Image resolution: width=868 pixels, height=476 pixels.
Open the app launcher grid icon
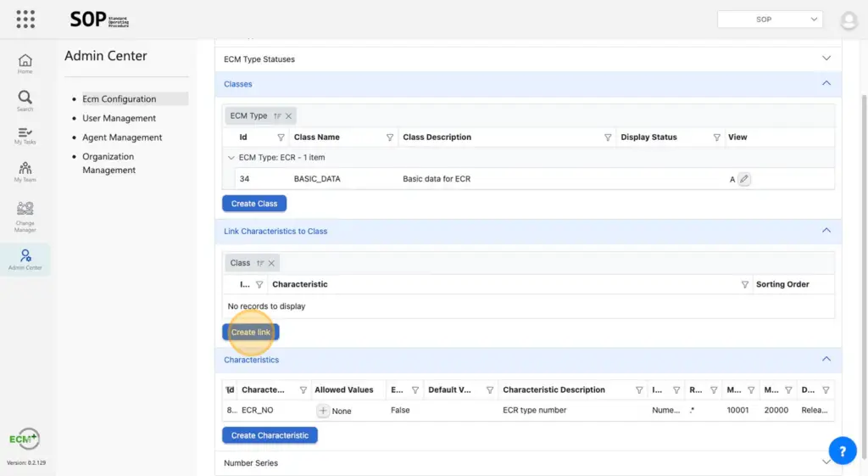coord(25,19)
